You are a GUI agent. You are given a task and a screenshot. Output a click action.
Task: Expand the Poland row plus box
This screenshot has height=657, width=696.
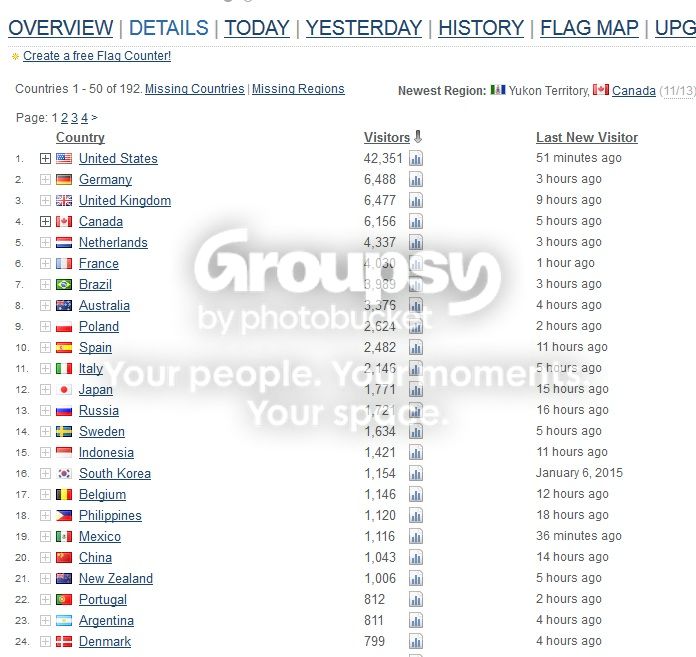45,327
